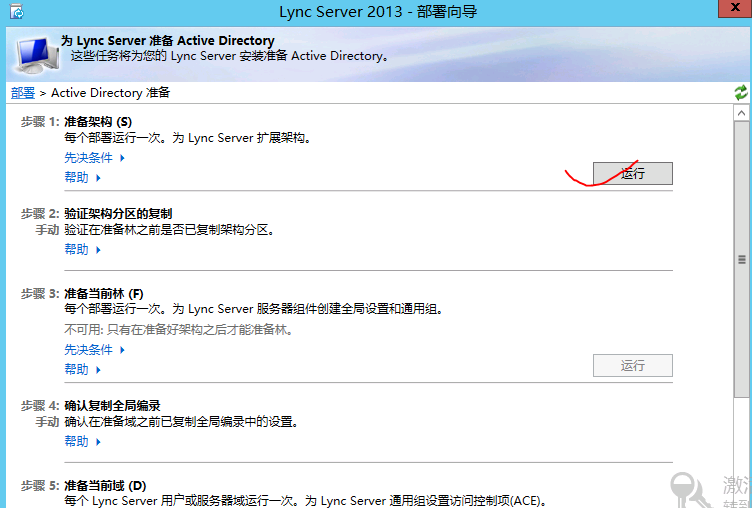Select the heading 准备架构 (S)

(98, 122)
